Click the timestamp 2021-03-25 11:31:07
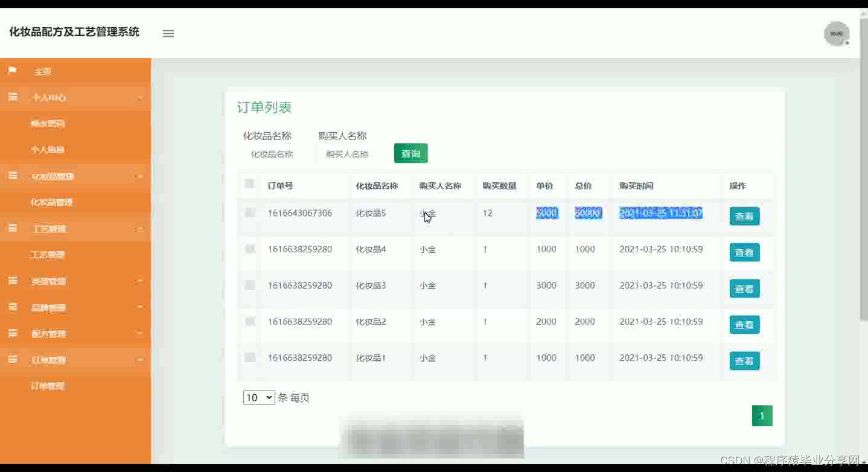Image resolution: width=868 pixels, height=472 pixels. pos(661,213)
